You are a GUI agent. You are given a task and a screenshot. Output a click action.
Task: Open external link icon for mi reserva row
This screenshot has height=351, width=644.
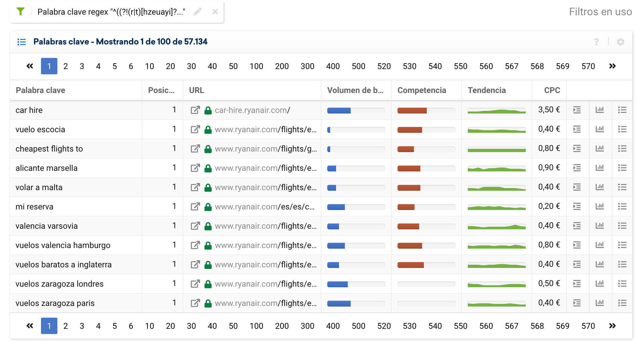195,207
